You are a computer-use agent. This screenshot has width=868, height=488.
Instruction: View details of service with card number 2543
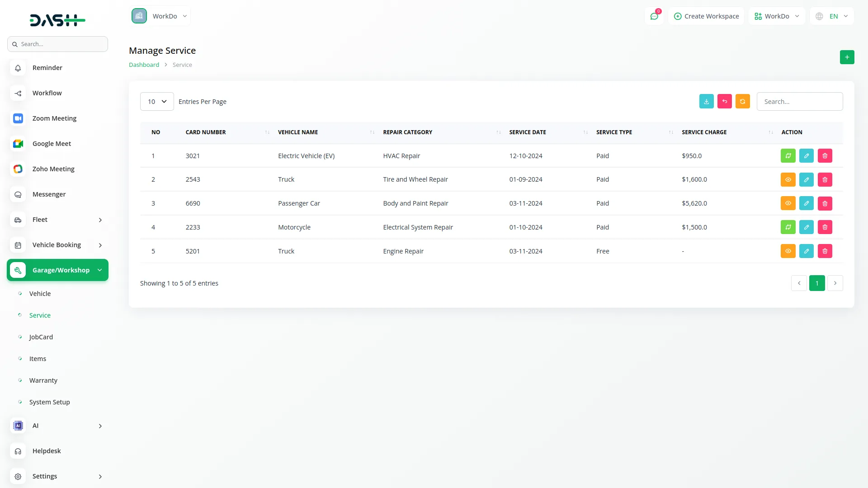[788, 179]
